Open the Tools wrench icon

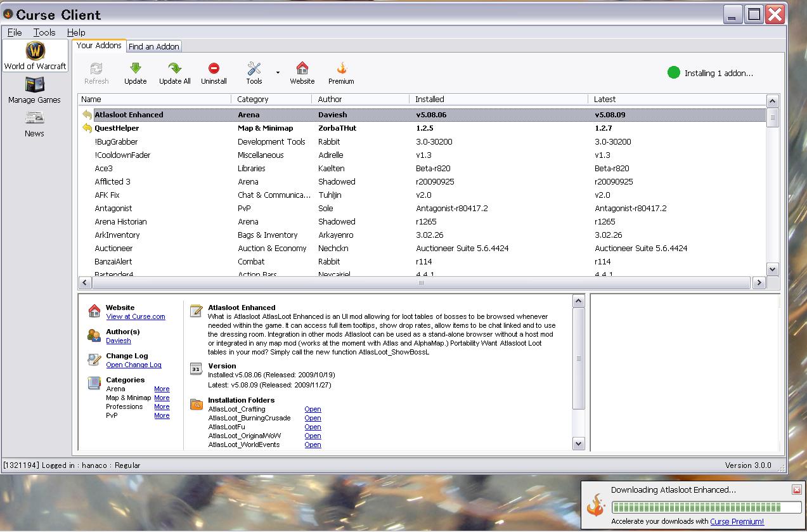[254, 68]
